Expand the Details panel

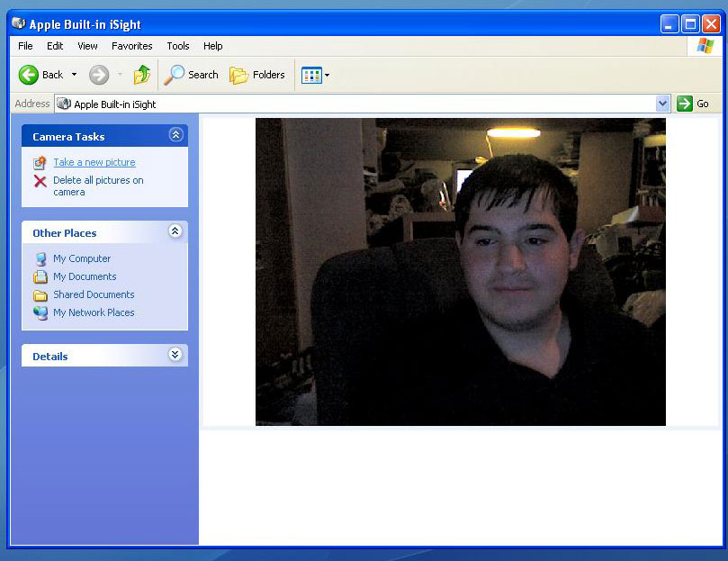tap(175, 355)
